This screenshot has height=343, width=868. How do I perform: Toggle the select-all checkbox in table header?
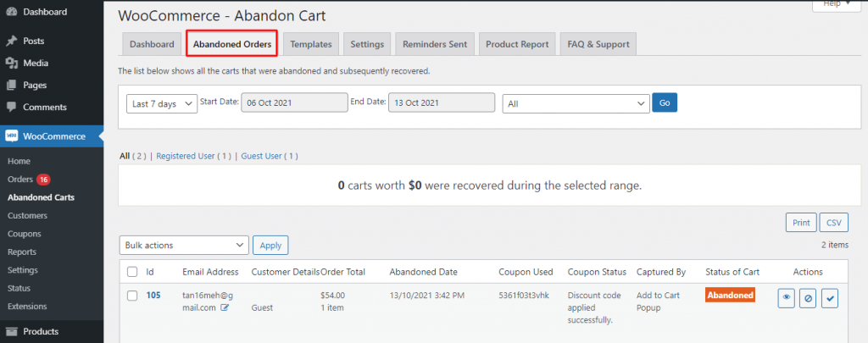132,272
